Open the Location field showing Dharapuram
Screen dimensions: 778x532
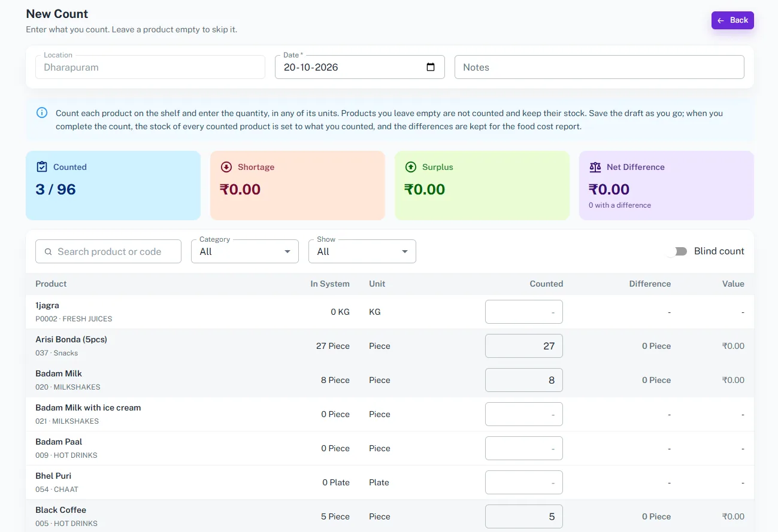pos(150,67)
